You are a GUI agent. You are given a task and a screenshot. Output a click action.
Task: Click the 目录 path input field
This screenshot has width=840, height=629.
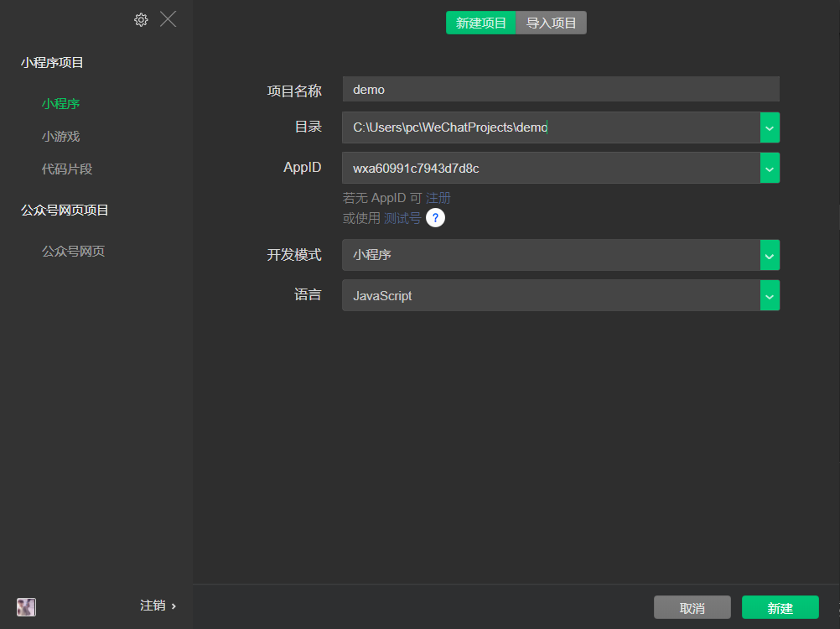pyautogui.click(x=552, y=127)
